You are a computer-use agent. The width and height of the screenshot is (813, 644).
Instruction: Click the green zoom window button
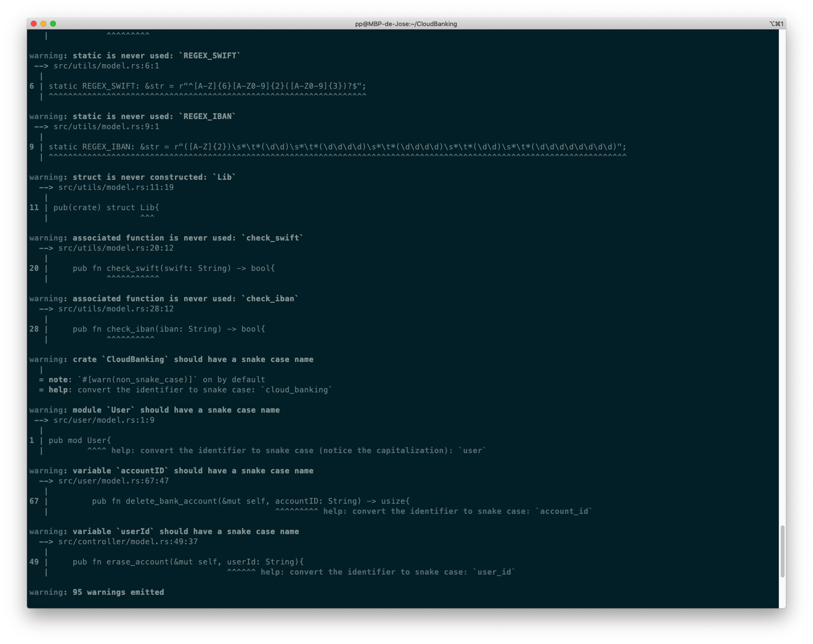[x=53, y=24]
